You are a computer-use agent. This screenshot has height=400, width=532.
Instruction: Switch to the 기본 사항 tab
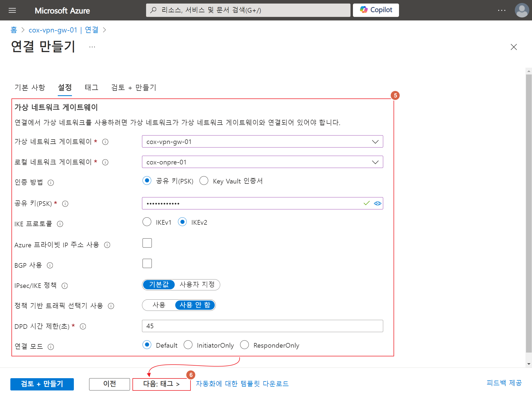30,88
